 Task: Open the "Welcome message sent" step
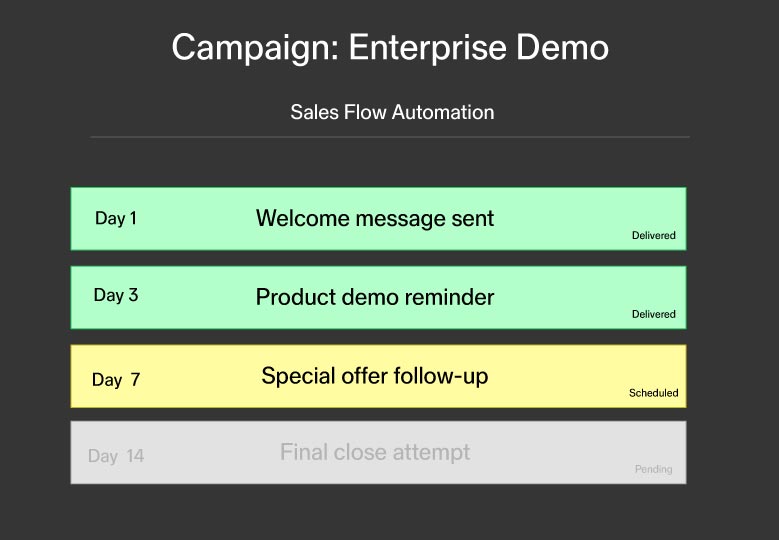375,218
